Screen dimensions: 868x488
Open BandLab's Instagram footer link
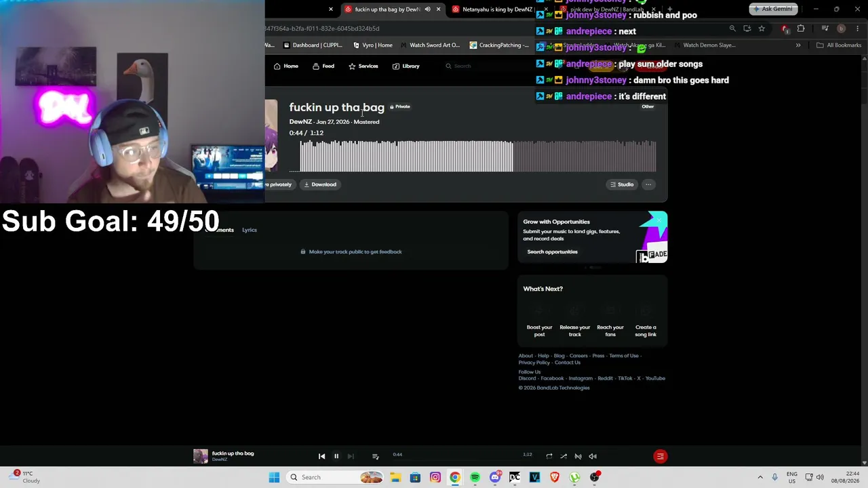580,378
